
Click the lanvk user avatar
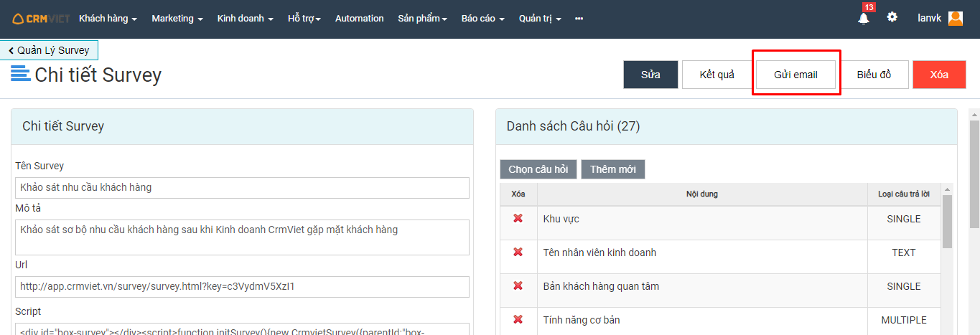(x=955, y=19)
